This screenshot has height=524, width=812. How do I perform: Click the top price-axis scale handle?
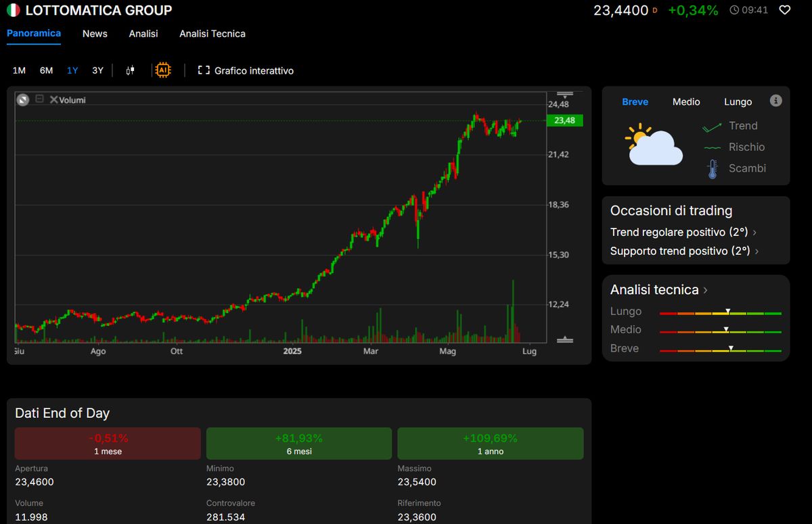564,93
